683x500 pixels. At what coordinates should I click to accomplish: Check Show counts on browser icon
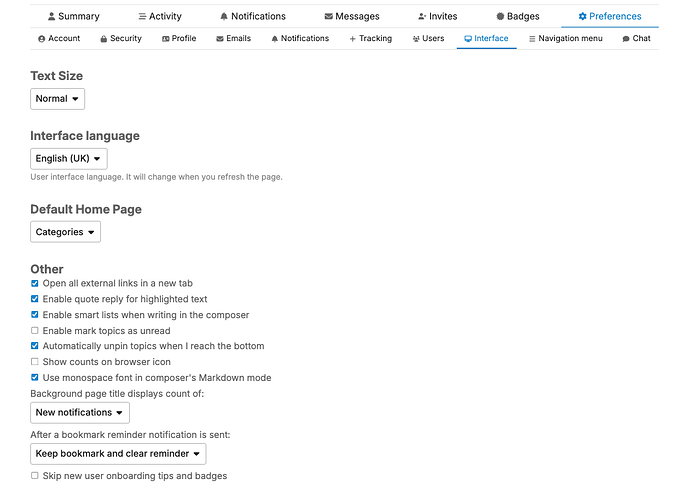click(x=35, y=362)
